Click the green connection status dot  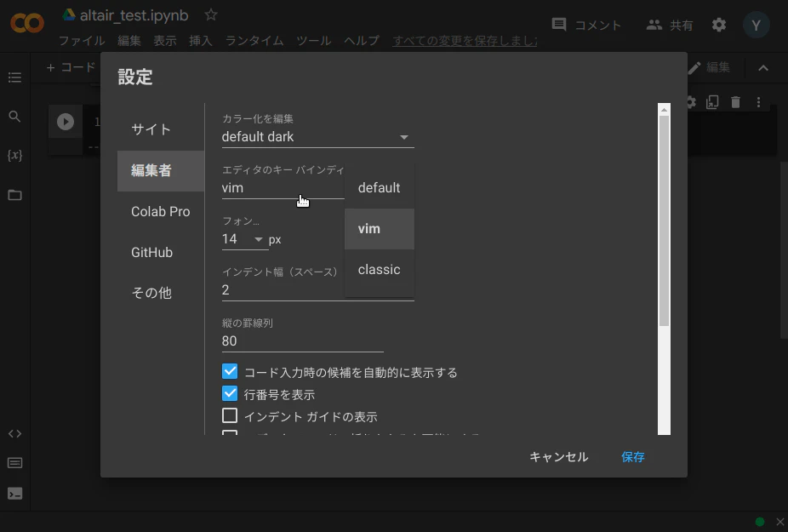(760, 522)
